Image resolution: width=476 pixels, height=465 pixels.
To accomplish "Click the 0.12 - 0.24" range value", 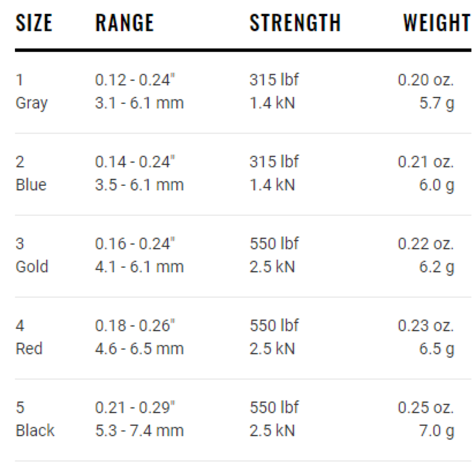I will (x=135, y=80).
